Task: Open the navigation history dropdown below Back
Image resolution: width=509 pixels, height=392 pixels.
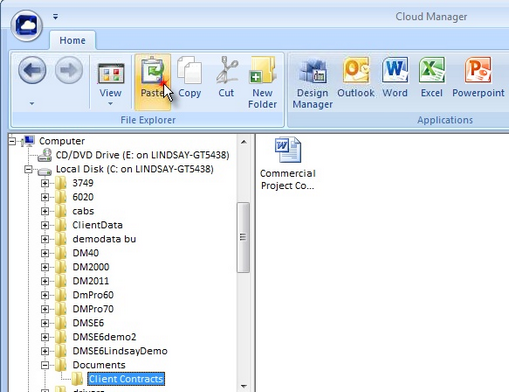Action: [x=32, y=104]
